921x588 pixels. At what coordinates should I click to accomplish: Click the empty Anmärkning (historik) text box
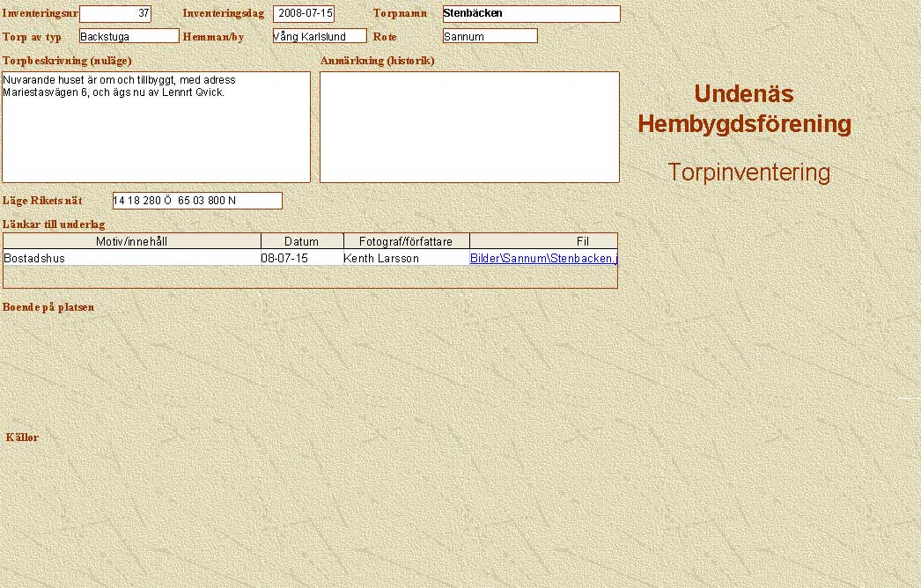(469, 127)
